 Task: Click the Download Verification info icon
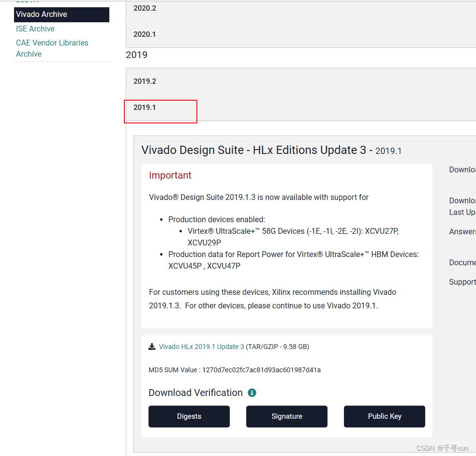[x=252, y=393]
